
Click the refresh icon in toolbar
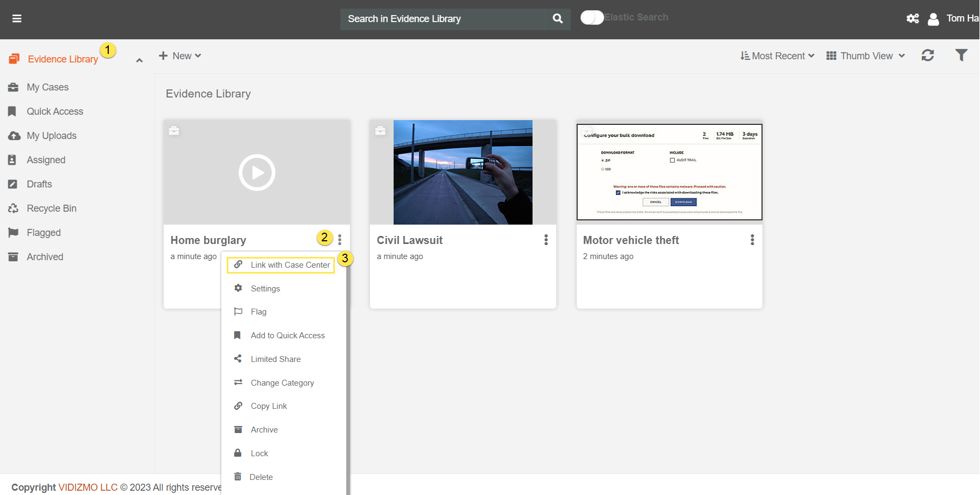[x=927, y=55]
